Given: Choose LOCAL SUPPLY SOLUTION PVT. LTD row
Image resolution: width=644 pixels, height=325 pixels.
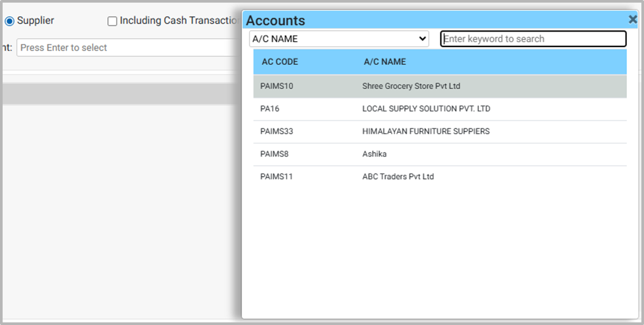Looking at the screenshot, I should tap(426, 109).
